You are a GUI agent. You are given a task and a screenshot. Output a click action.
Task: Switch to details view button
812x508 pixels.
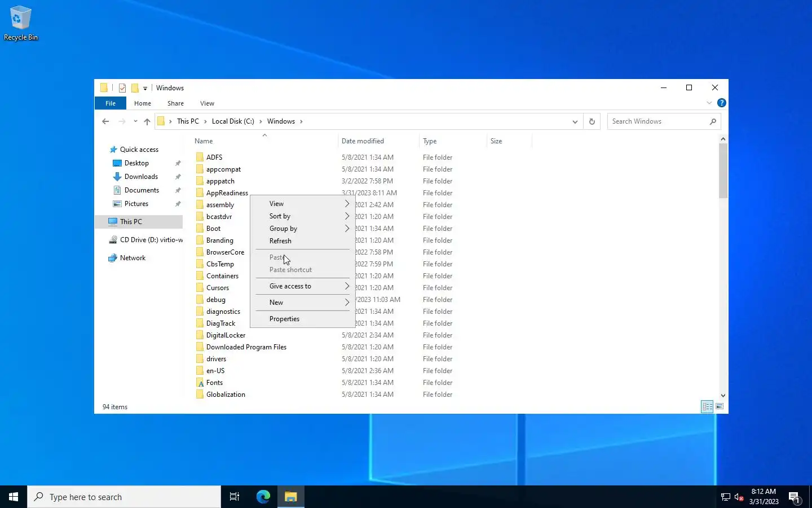pyautogui.click(x=707, y=406)
